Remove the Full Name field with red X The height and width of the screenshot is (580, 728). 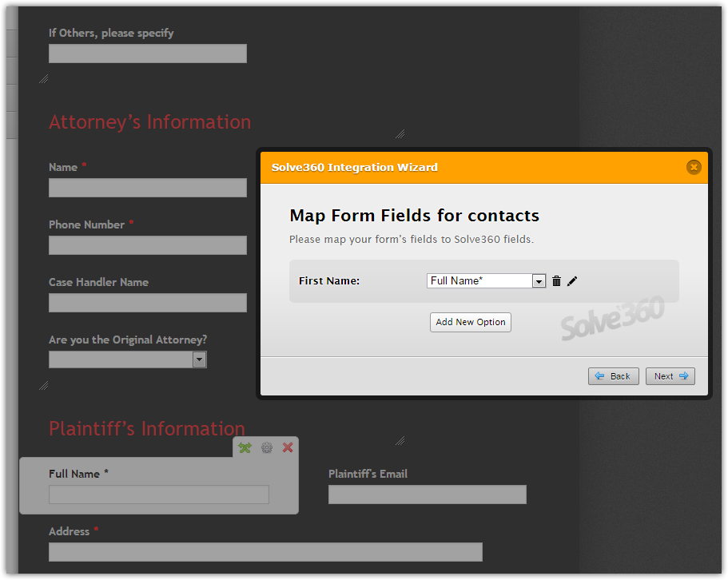click(288, 448)
